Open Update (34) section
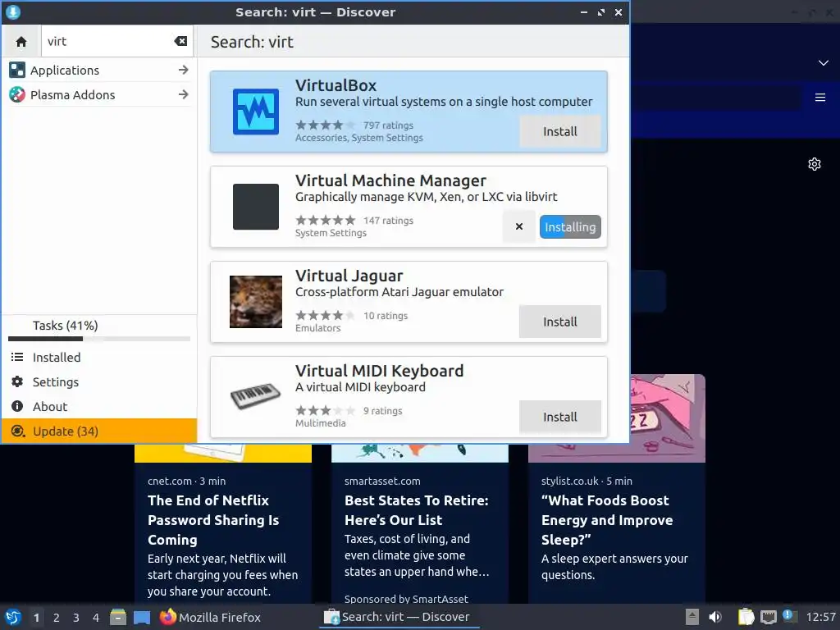The height and width of the screenshot is (630, 840). [x=99, y=431]
